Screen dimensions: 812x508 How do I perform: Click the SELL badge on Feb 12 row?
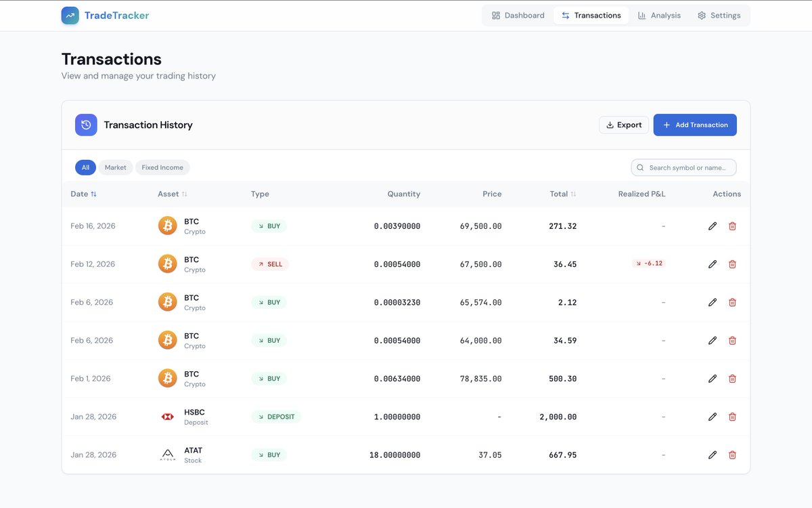pos(270,264)
